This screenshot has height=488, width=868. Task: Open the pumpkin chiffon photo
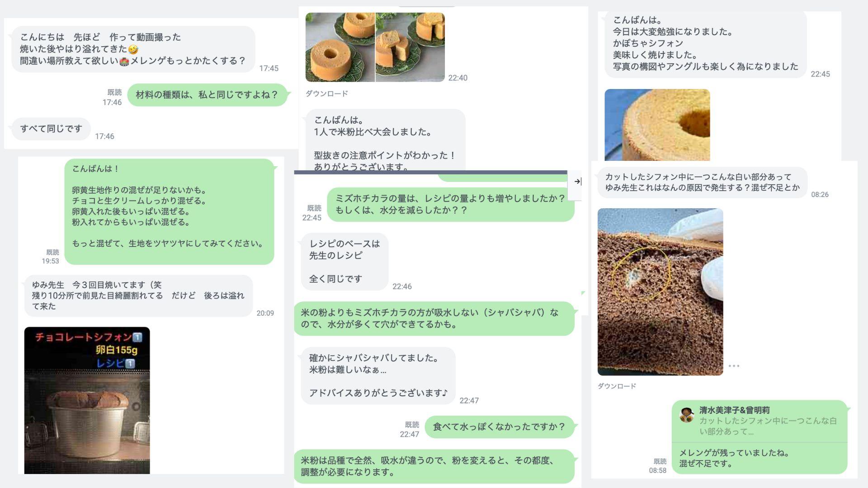(657, 125)
